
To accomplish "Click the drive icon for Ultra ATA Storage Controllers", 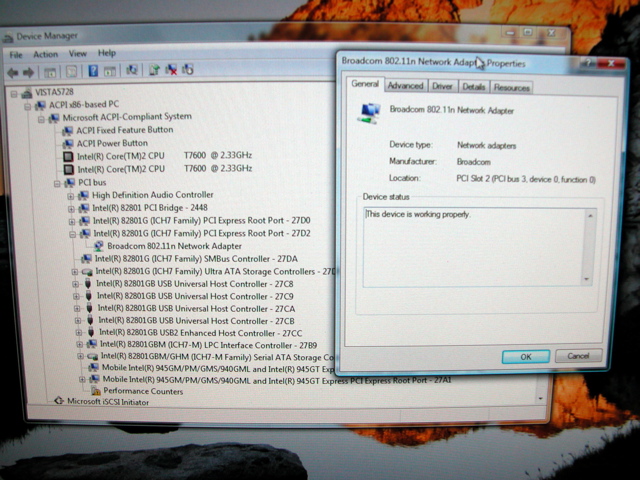I will [87, 272].
